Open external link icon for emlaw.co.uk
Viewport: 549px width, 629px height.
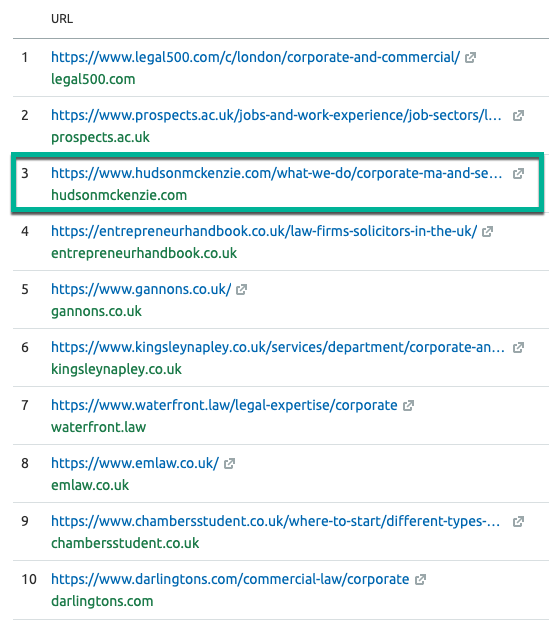click(x=229, y=464)
